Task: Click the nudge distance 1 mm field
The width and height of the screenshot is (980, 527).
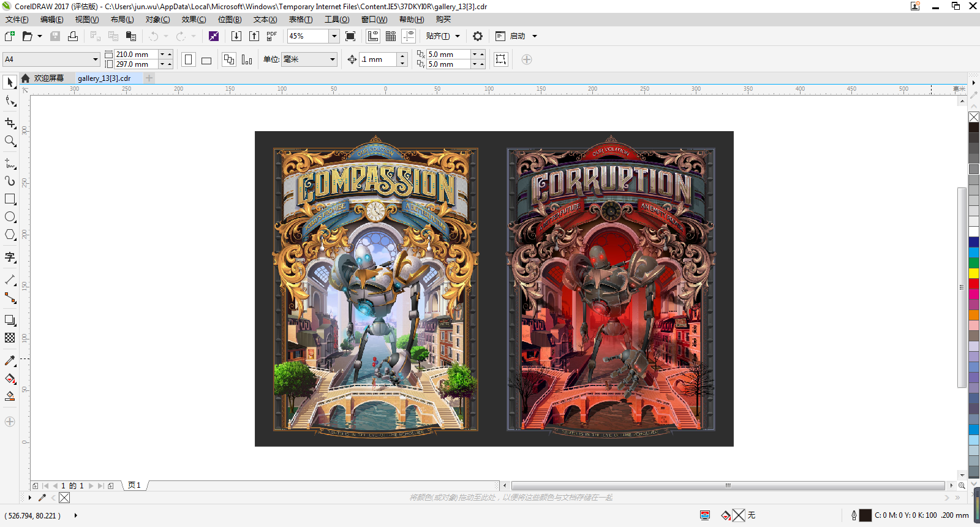Action: point(378,59)
